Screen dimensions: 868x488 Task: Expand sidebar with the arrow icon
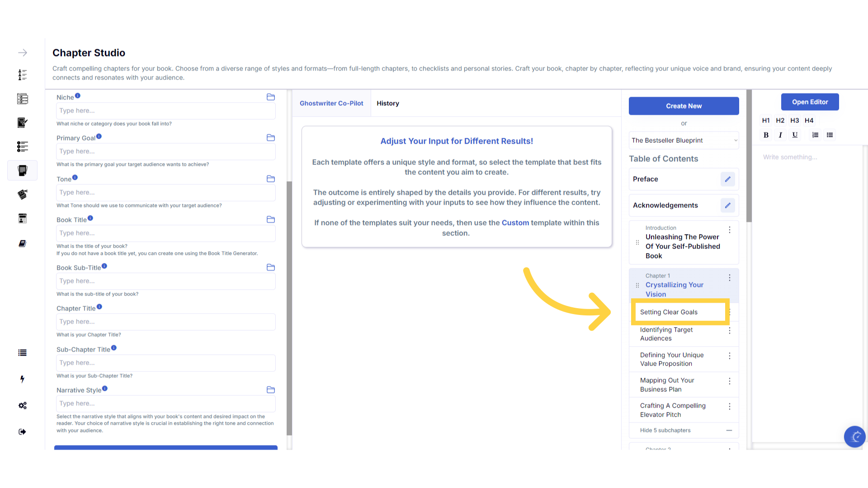coord(23,53)
